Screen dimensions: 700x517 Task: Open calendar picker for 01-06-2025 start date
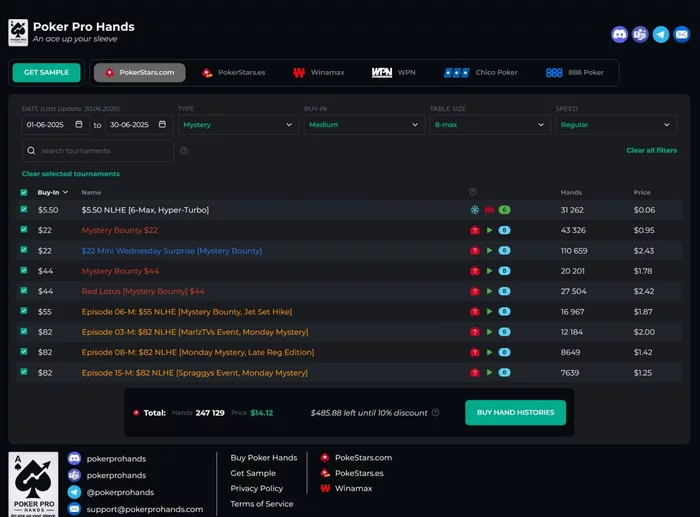tap(79, 124)
